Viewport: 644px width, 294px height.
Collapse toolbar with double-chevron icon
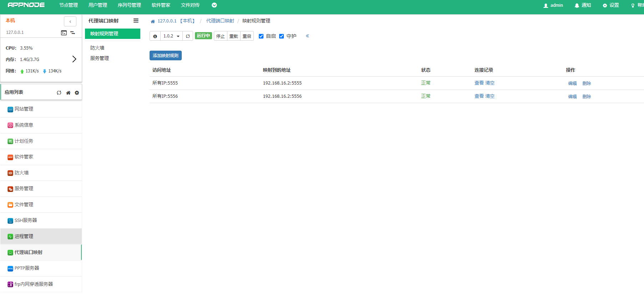pyautogui.click(x=307, y=36)
